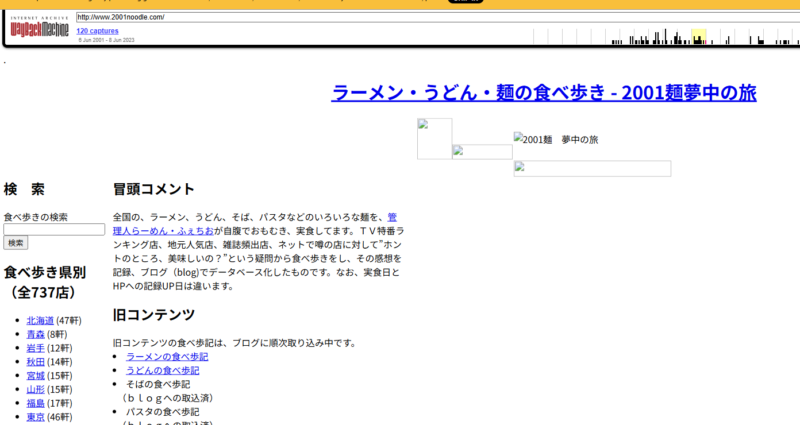This screenshot has height=425, width=800.
Task: Click the 食べ歩き県別 heading
Action: coord(45,282)
